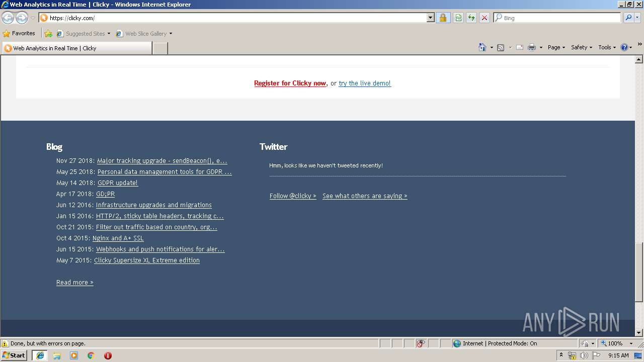Open Nginx and A+ SSL post
This screenshot has height=362, width=644.
pos(118,238)
